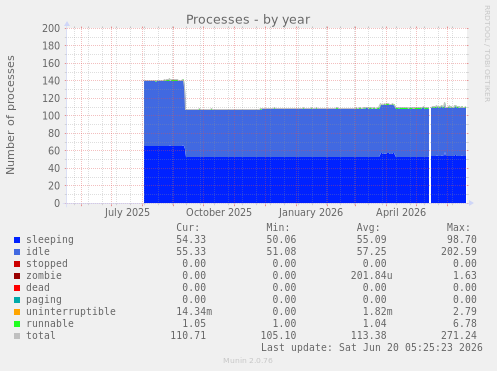Screen dimensions: 497x371
Task: Click the 'Min:' column header
Action: click(278, 228)
